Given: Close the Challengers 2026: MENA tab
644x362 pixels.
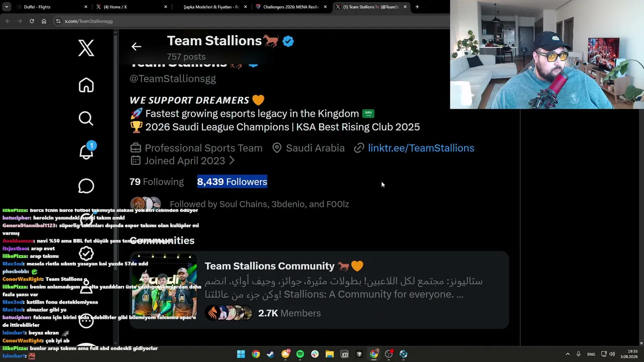Looking at the screenshot, I should pyautogui.click(x=325, y=7).
